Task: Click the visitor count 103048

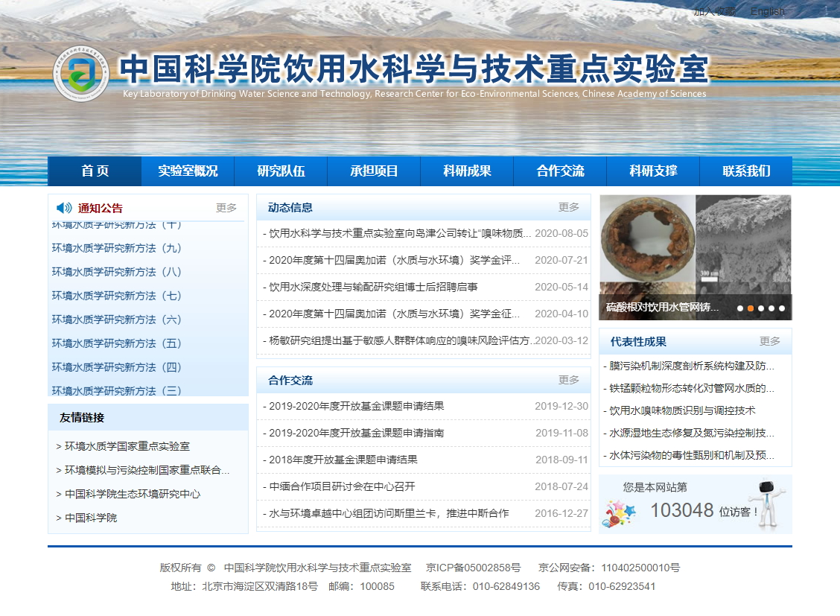Action: 682,510
